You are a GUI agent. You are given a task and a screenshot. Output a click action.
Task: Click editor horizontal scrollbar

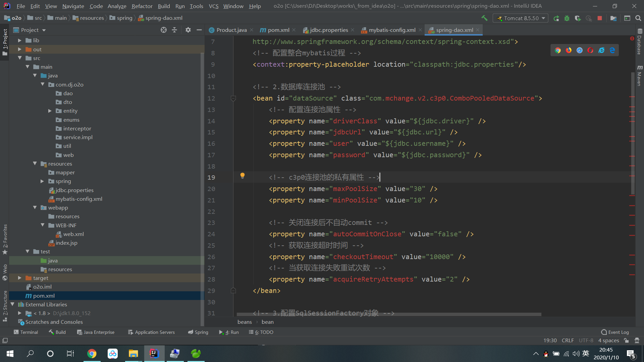pos(389,314)
